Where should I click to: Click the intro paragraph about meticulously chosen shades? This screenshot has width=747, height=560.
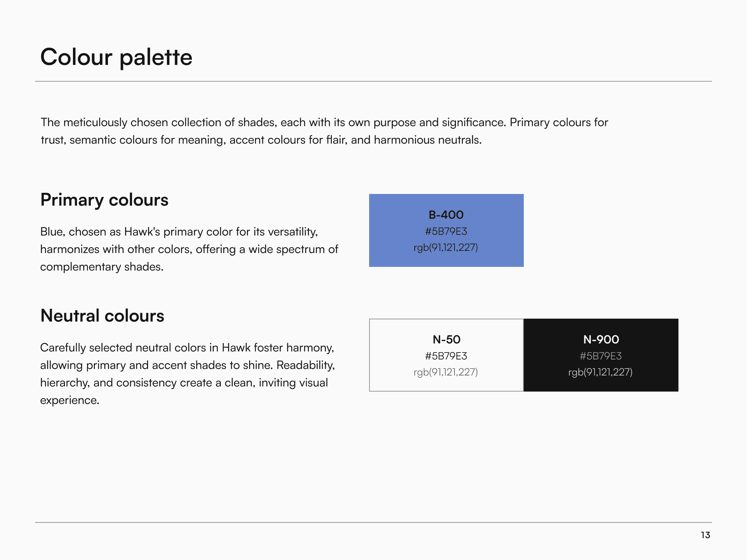[x=324, y=131]
